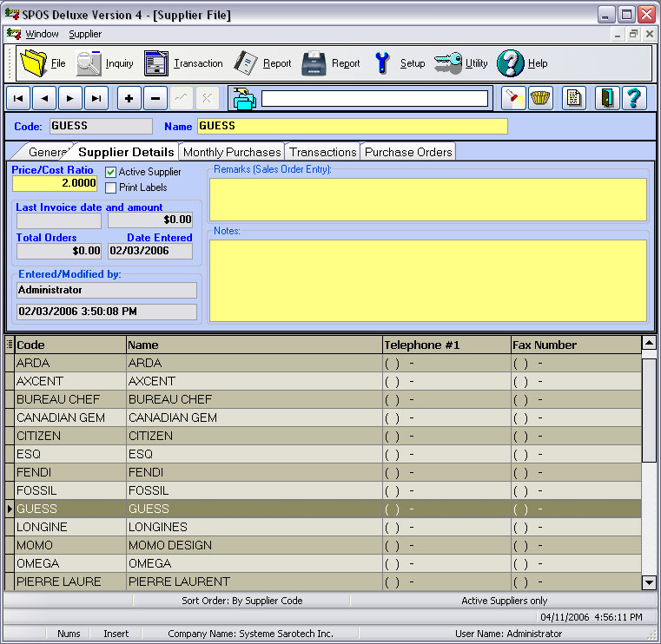Open the Report notebook icon
661x644 pixels.
246,63
